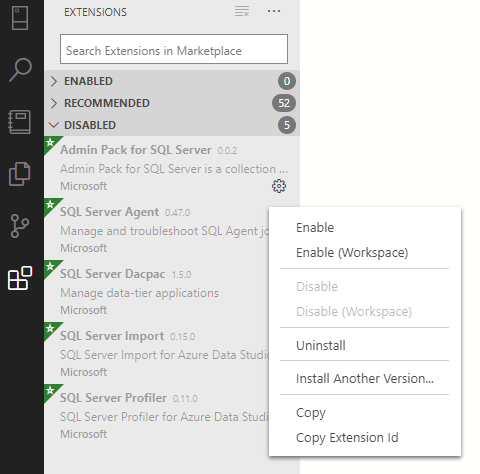
Task: Click the recommended star badge on SQL Server Agent
Action: pos(50,204)
